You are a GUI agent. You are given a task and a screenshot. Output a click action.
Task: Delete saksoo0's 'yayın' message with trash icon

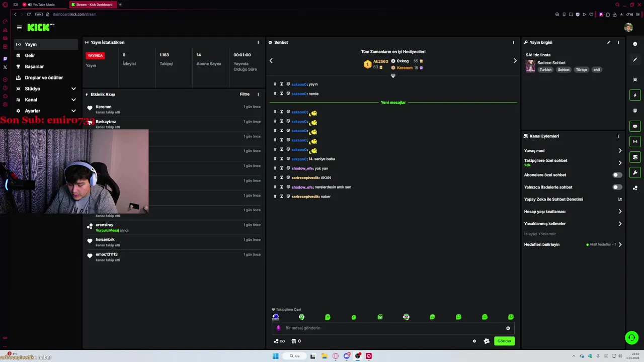[x=275, y=84]
